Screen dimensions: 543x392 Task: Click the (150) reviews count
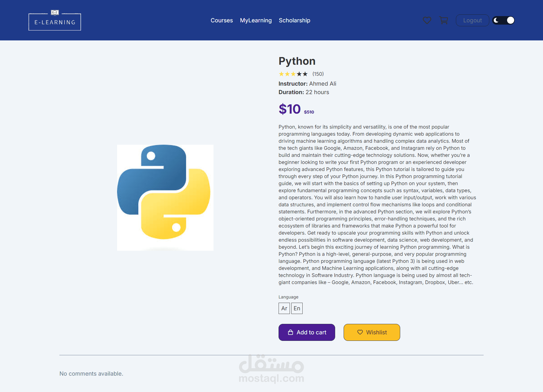tap(318, 74)
